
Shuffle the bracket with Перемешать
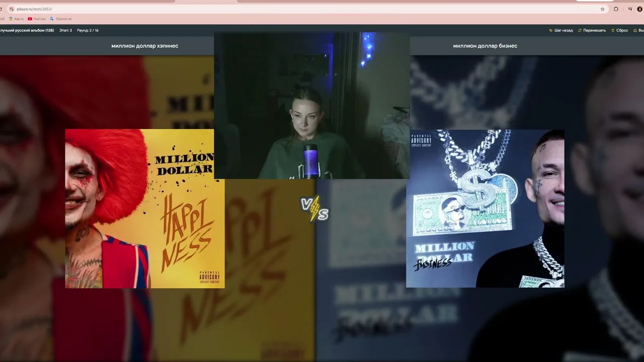(592, 30)
